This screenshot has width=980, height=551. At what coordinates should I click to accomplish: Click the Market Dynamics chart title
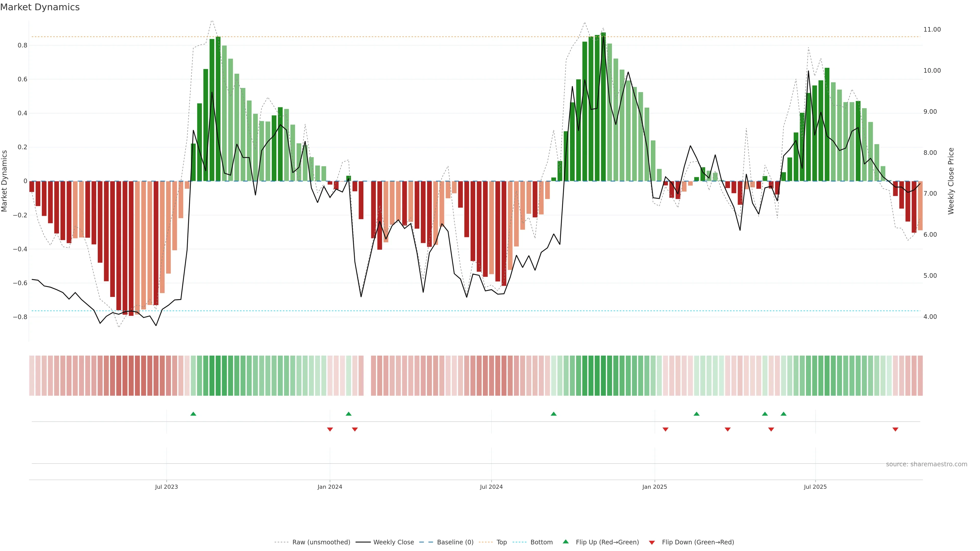pyautogui.click(x=40, y=7)
